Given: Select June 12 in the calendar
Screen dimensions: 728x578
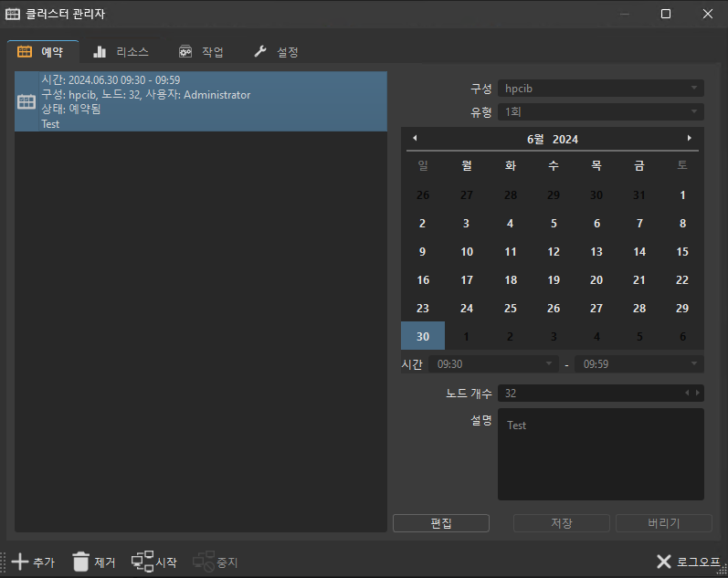Looking at the screenshot, I should pyautogui.click(x=554, y=252).
